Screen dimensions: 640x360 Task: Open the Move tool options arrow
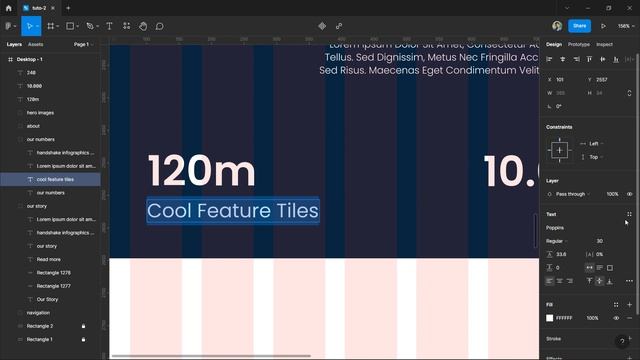pos(37,26)
